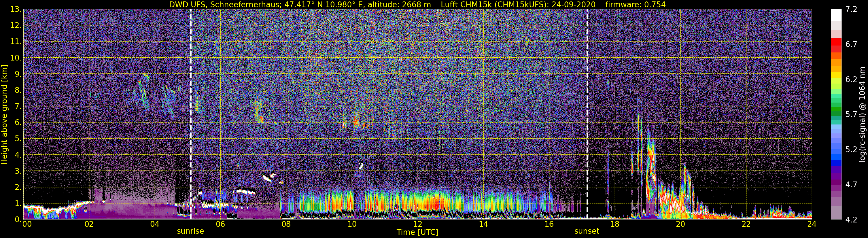Click the time tick label 14

click(x=483, y=224)
